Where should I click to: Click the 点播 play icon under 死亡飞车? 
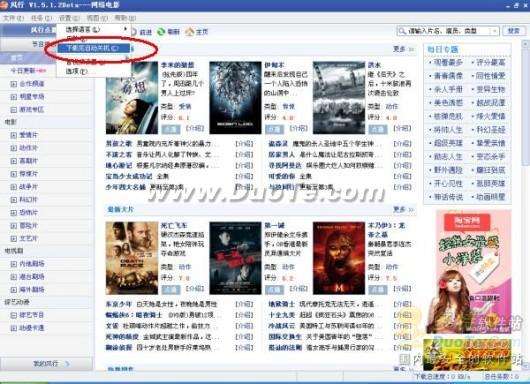point(171,289)
